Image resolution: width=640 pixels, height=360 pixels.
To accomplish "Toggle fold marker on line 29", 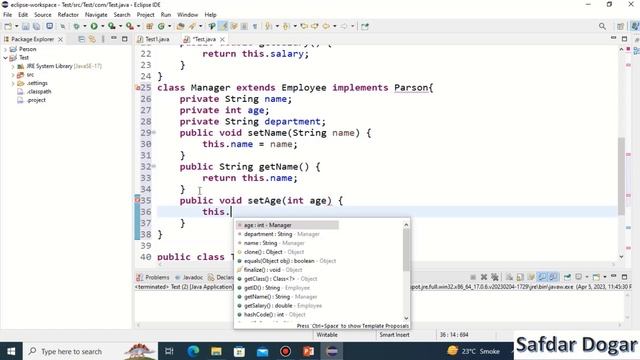I will (154, 132).
